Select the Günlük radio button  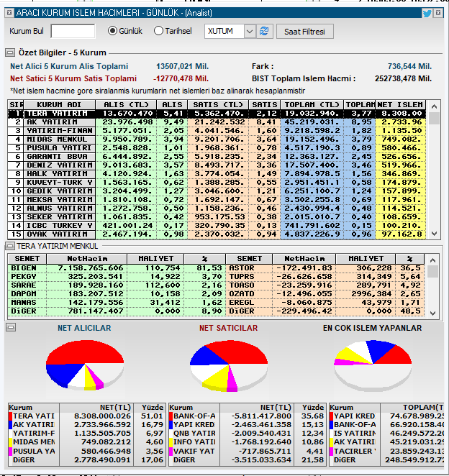point(112,31)
